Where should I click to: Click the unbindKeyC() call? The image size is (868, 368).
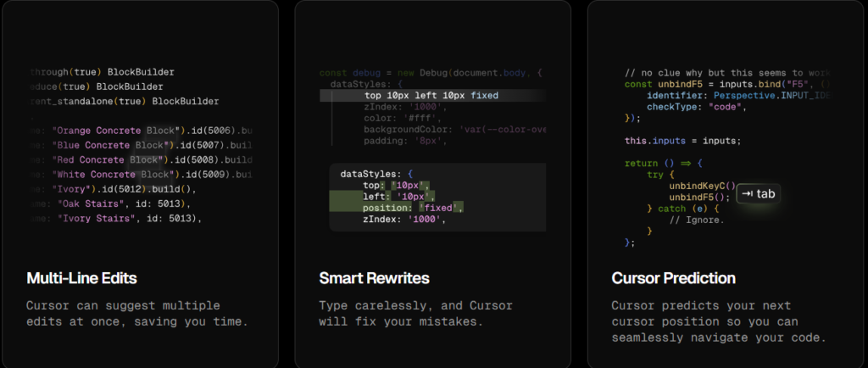pos(703,186)
